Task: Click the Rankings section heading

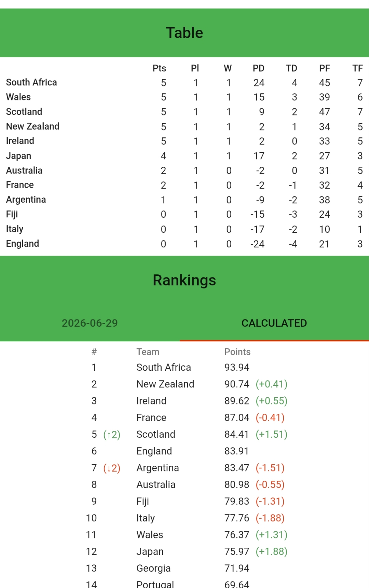Action: pos(184,280)
